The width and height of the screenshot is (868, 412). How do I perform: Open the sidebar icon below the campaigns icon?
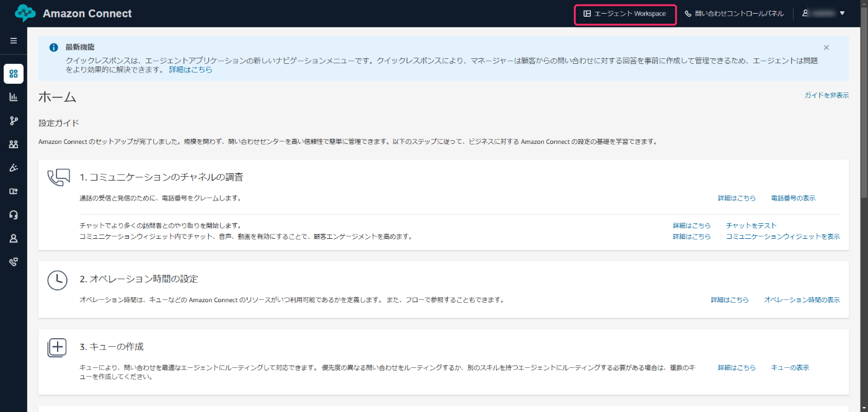(14, 191)
